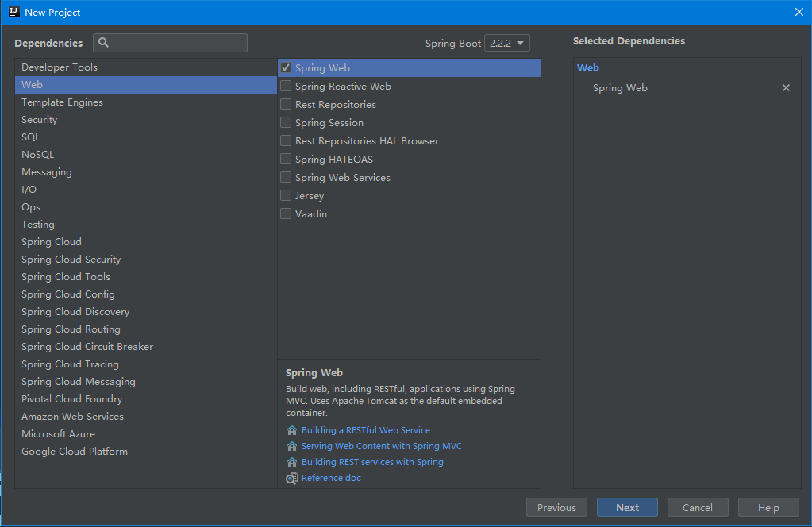This screenshot has height=527, width=812.
Task: Open the Spring Boot version dropdown
Action: [507, 43]
